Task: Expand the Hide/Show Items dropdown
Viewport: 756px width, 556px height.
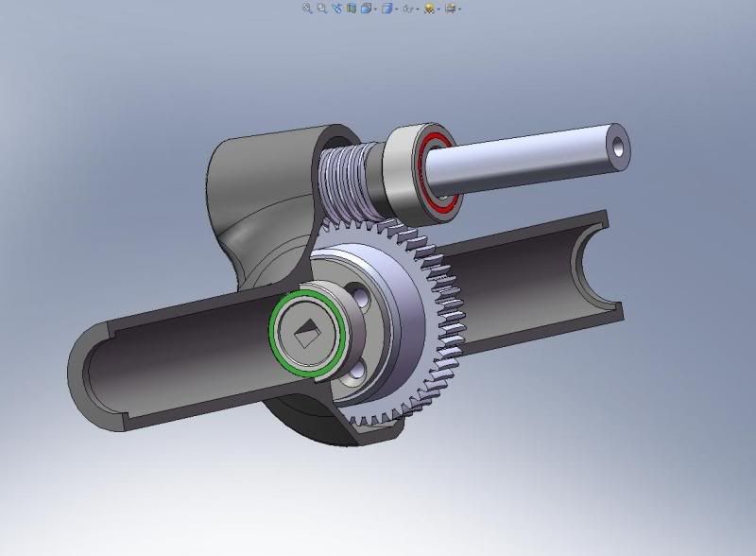Action: 417,9
